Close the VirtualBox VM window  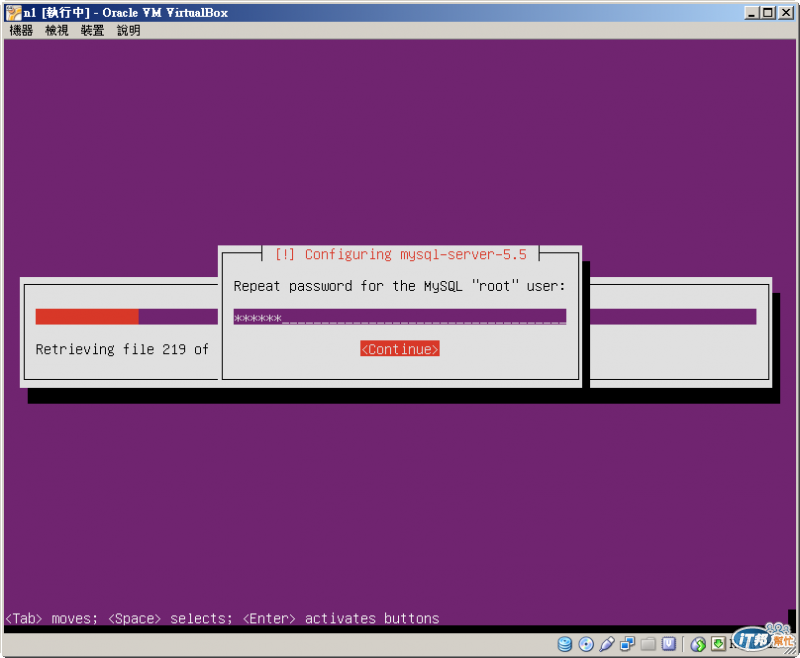pyautogui.click(x=786, y=13)
